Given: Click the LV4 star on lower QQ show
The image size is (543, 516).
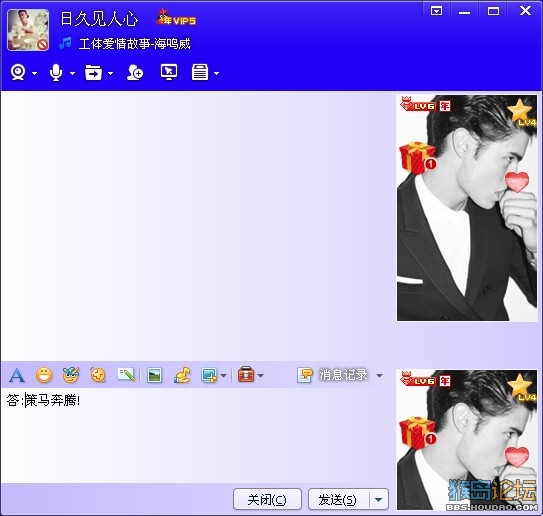Looking at the screenshot, I should coord(522,388).
